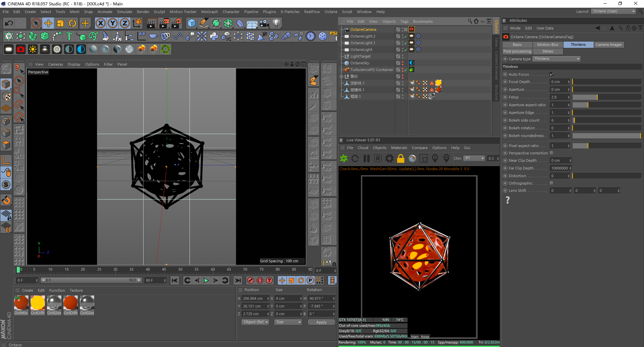The width and height of the screenshot is (644, 347).
Task: Open the Object (Rel) coordinate dropdown
Action: point(256,322)
